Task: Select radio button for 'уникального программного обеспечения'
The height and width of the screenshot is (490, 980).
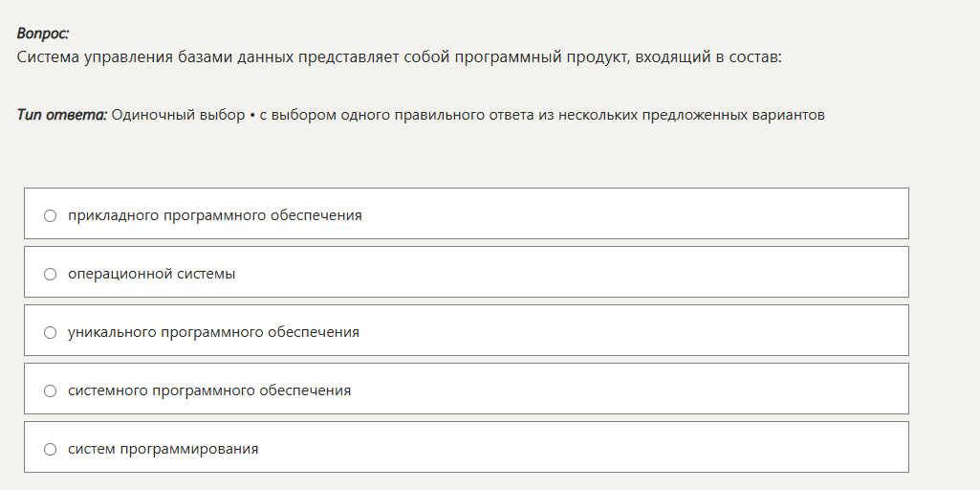Action: click(x=51, y=332)
